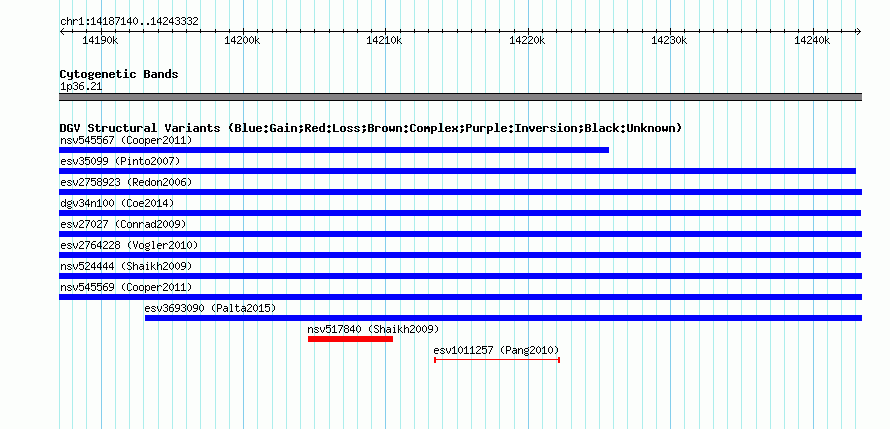
Task: Click the esv3693090 (Palta2015) variant bar
Action: (503, 318)
